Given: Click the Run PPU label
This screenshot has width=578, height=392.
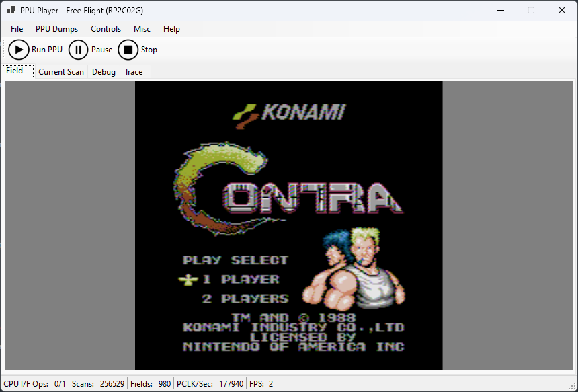Looking at the screenshot, I should (x=47, y=50).
